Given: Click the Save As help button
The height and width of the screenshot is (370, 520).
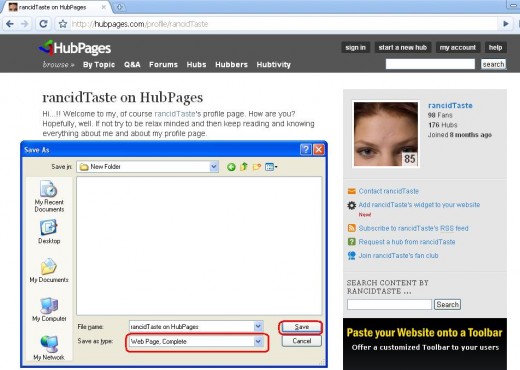Looking at the screenshot, I should pyautogui.click(x=306, y=150).
